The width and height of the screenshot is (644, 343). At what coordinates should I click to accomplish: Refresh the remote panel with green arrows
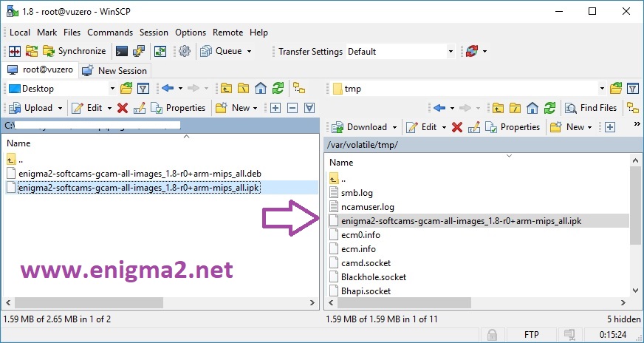pyautogui.click(x=549, y=108)
